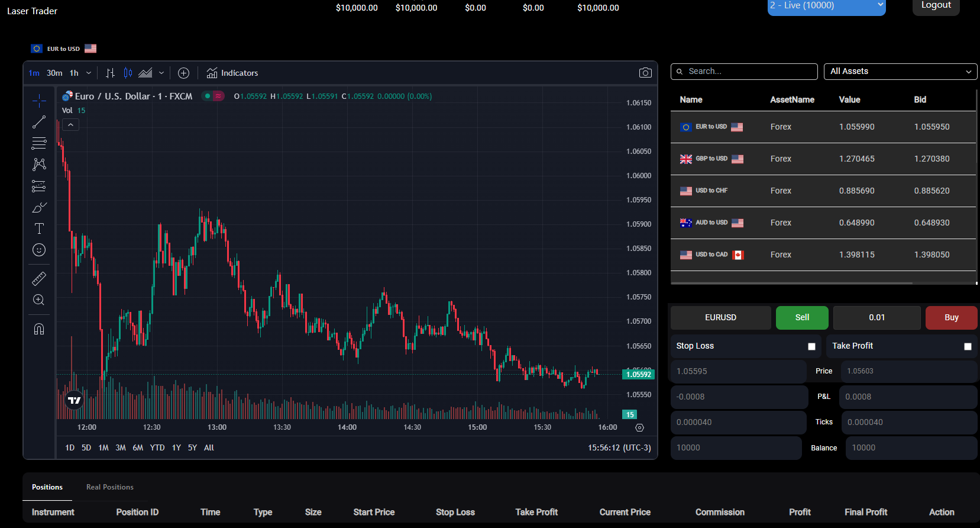Select the EUR to USD asset row
This screenshot has width=980, height=528.
click(x=823, y=127)
